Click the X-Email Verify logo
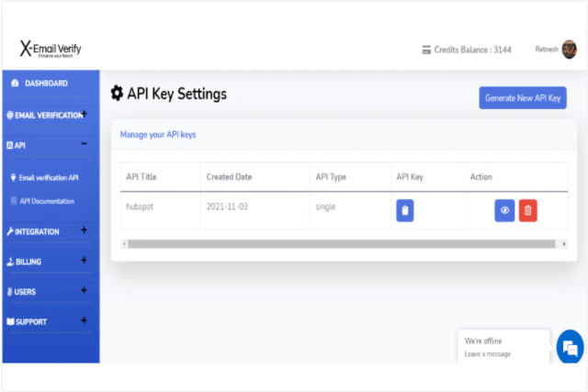 click(51, 49)
